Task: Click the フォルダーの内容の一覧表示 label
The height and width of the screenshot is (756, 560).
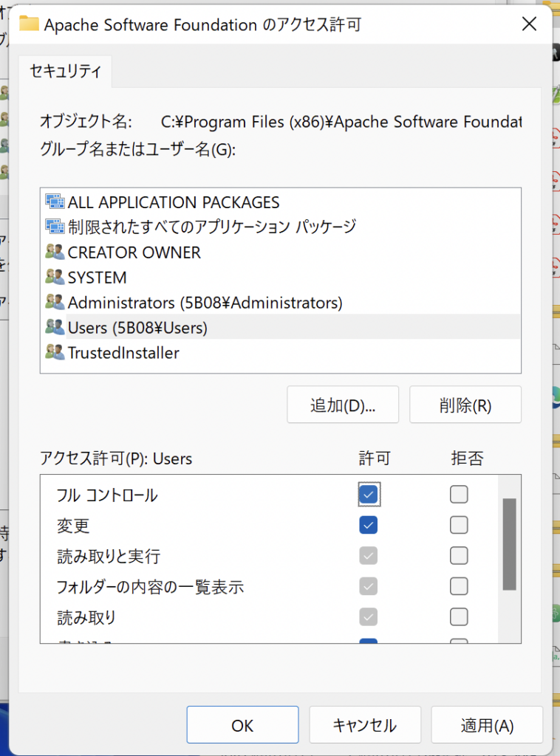Action: tap(151, 587)
